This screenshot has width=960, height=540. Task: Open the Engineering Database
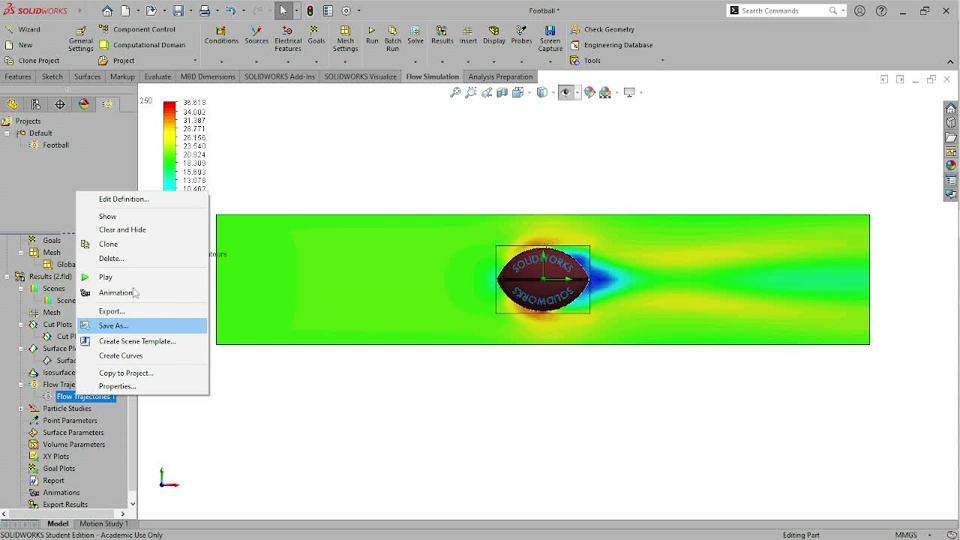point(611,45)
